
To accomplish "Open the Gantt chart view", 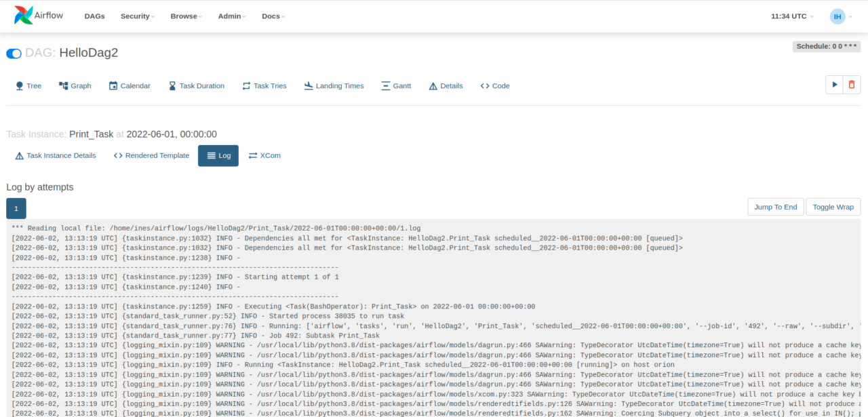I will coord(396,85).
